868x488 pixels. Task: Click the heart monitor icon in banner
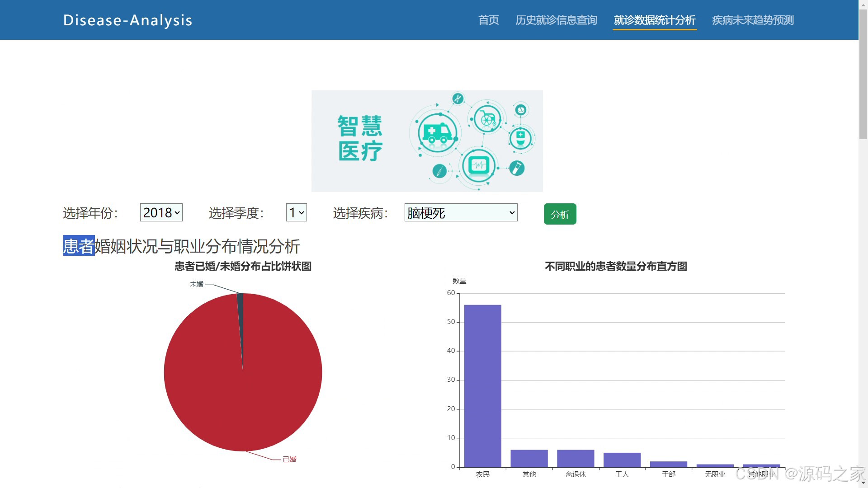478,165
